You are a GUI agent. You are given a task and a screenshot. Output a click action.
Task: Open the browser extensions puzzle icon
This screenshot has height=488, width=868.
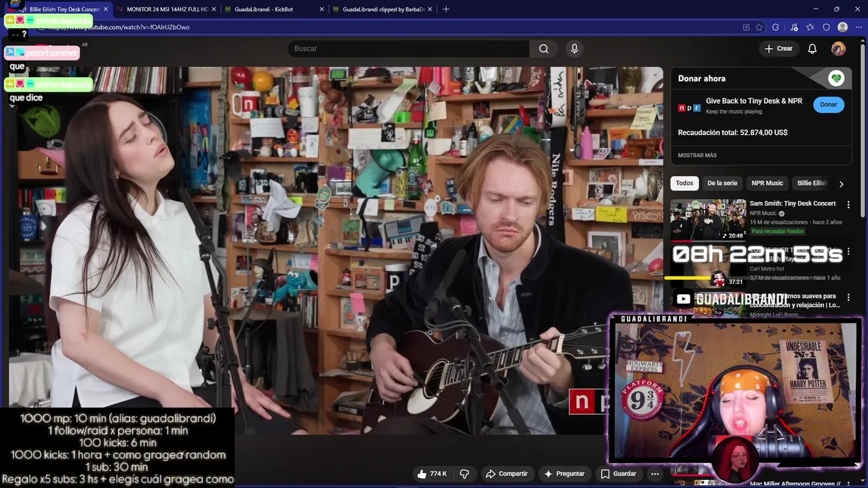click(x=776, y=27)
